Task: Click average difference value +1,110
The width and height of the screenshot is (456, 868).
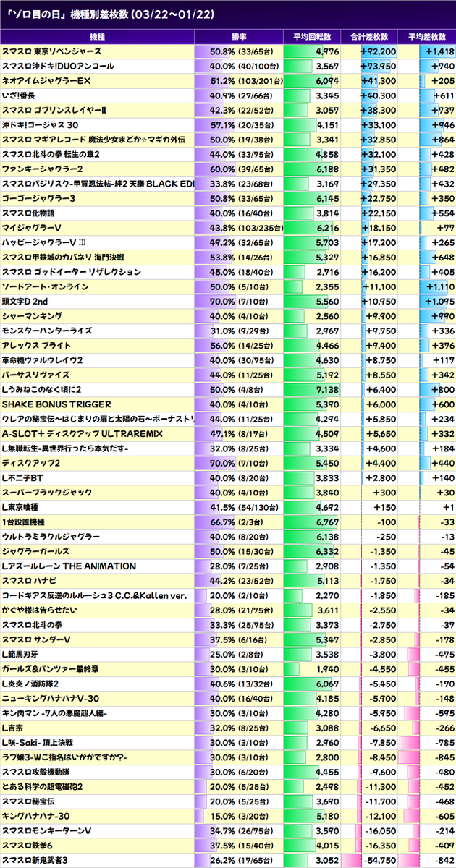Action: [439, 286]
